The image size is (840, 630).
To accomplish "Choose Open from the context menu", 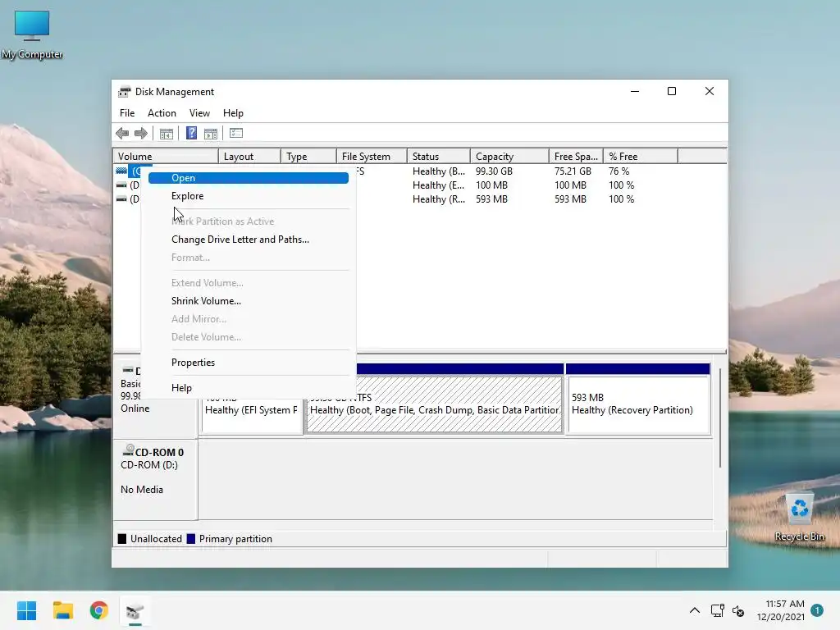I will pos(249,178).
